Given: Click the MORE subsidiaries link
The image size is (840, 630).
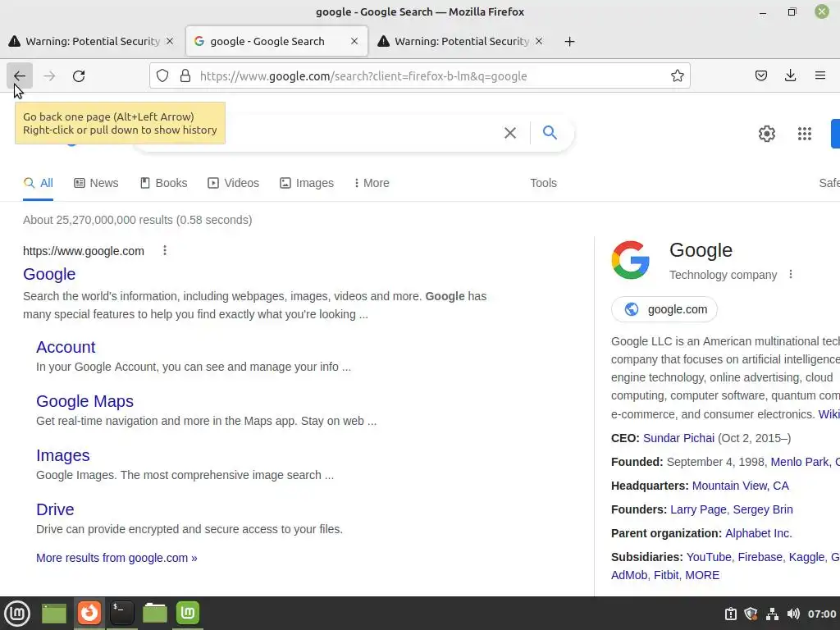Looking at the screenshot, I should 702,575.
